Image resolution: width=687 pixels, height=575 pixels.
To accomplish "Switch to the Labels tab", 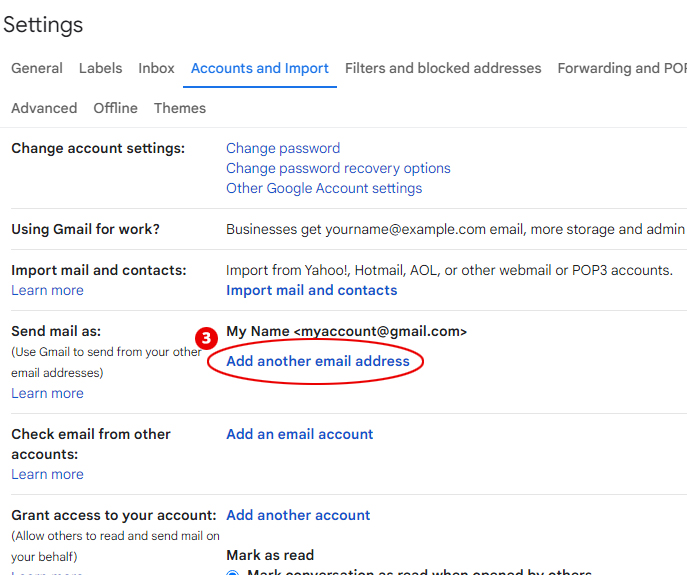I will click(100, 68).
